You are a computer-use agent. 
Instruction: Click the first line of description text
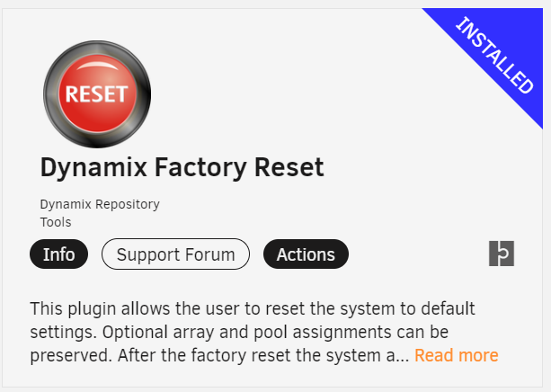coord(253,308)
